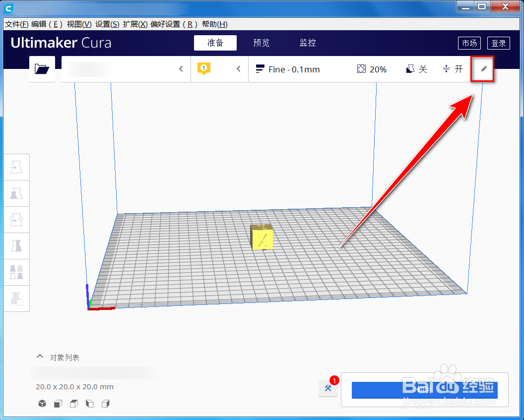Open the 视图(V) menu
The height and width of the screenshot is (420, 524).
79,24
